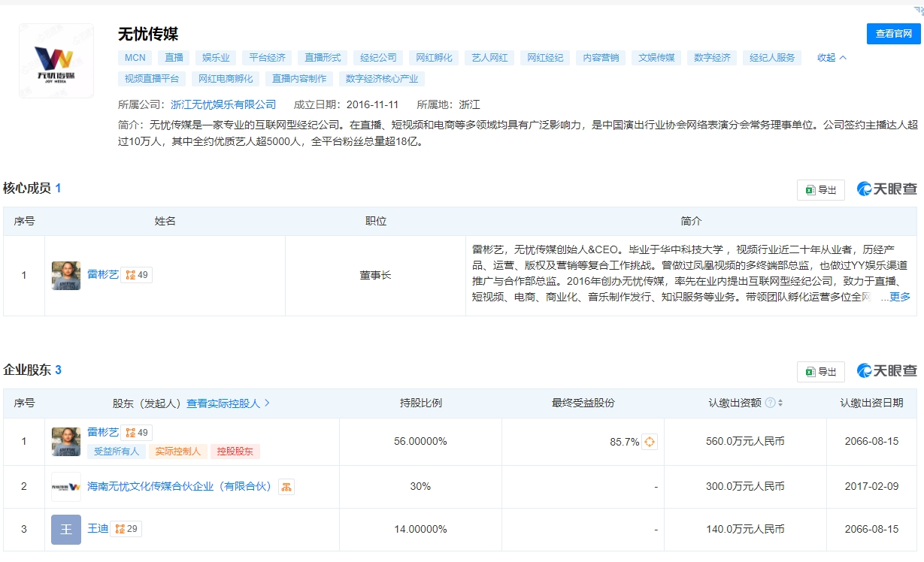Click the 140.0万元人民币 cell

coord(745,530)
